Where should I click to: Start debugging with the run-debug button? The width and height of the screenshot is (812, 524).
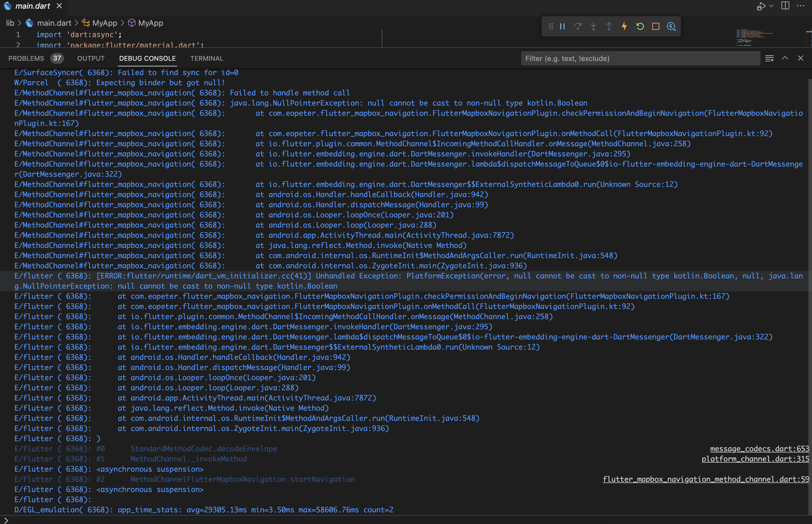[x=760, y=6]
